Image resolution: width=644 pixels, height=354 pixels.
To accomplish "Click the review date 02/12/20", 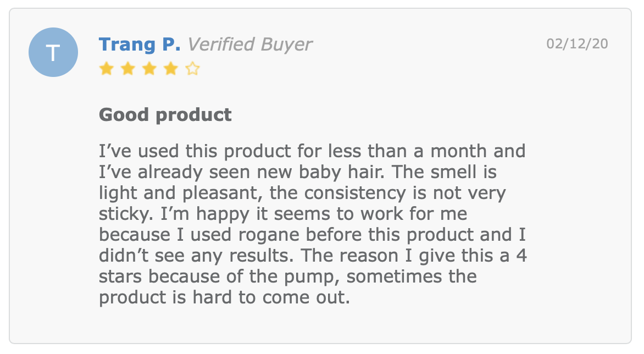I will tap(577, 43).
